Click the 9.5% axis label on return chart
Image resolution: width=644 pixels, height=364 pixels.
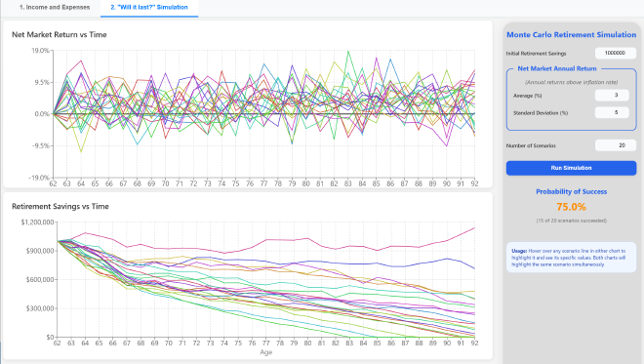(x=42, y=83)
